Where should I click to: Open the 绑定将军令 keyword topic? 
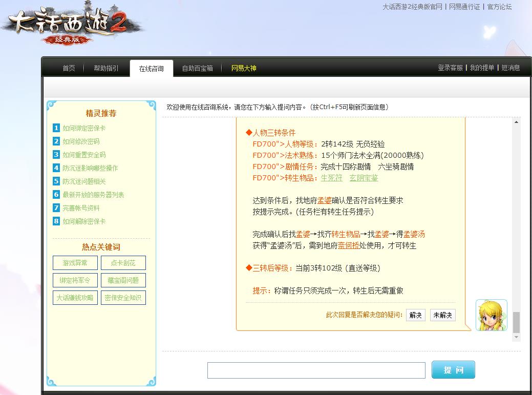(x=74, y=280)
